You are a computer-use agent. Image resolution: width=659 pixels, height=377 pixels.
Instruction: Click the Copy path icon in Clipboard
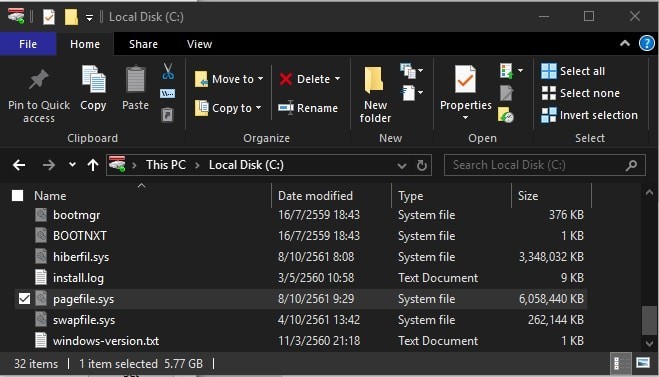pos(167,93)
